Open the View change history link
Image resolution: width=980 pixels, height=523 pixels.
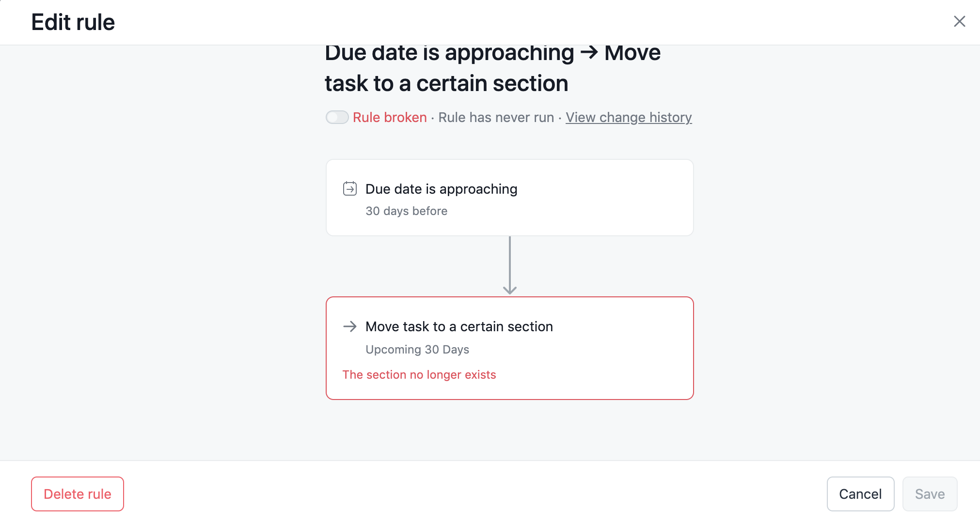[628, 117]
